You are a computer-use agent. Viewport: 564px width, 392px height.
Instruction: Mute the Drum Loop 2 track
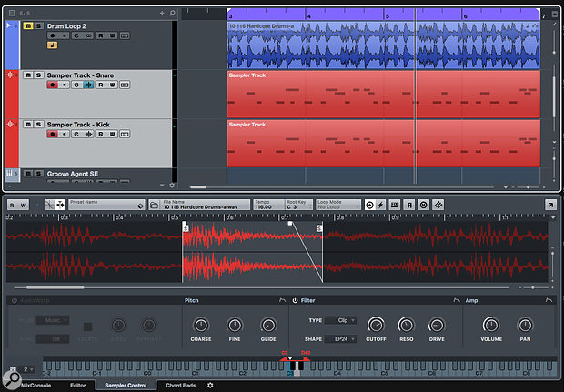pos(27,25)
